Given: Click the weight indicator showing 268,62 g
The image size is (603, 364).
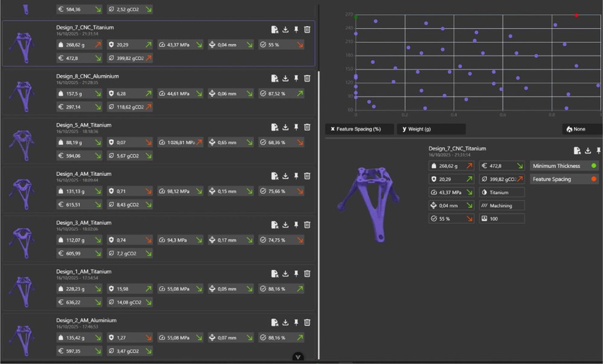Looking at the screenshot, I should (x=451, y=165).
